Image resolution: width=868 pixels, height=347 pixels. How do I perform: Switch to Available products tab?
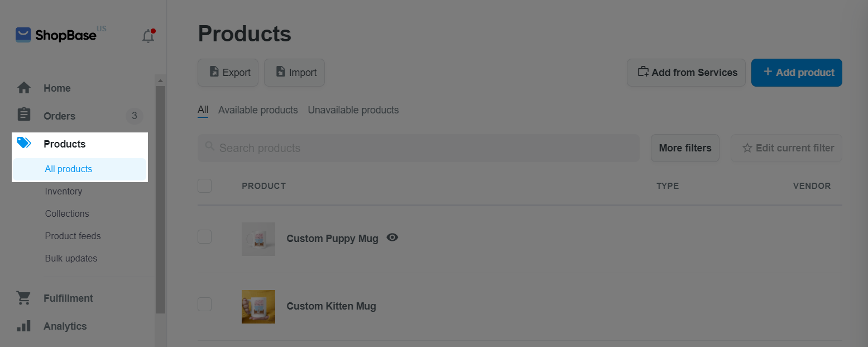tap(258, 110)
